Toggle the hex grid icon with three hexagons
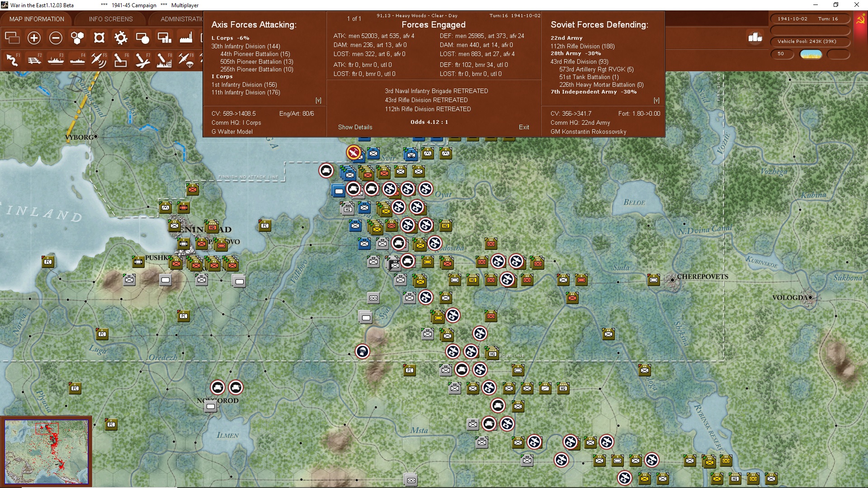Screen dimensions: 868x488 [77, 38]
